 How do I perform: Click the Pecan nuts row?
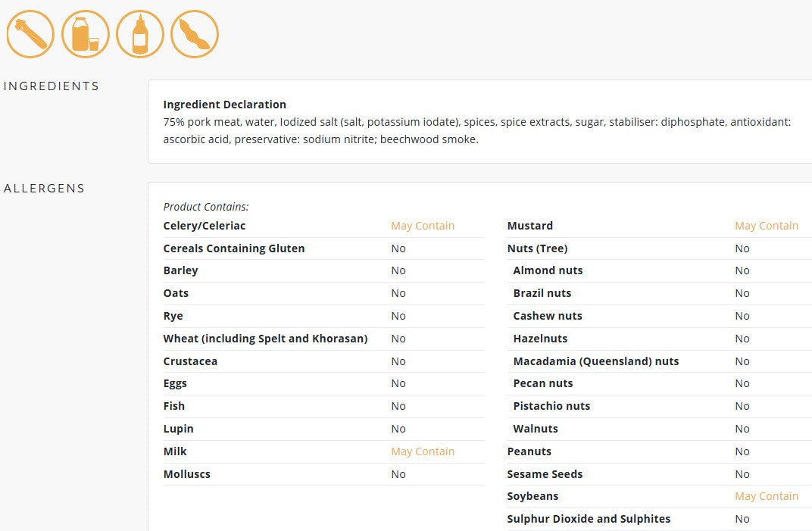[543, 383]
